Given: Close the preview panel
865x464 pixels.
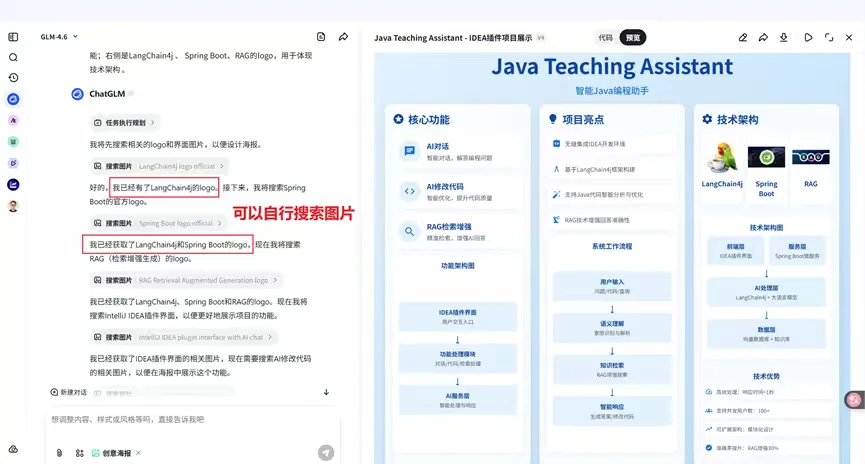Looking at the screenshot, I should (x=849, y=38).
